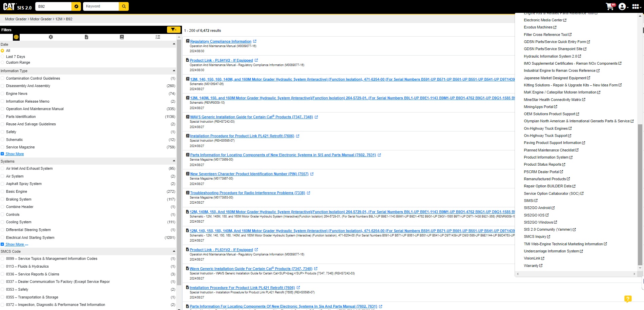The image size is (644, 310).
Task: Open the shopping cart
Action: pos(610,6)
